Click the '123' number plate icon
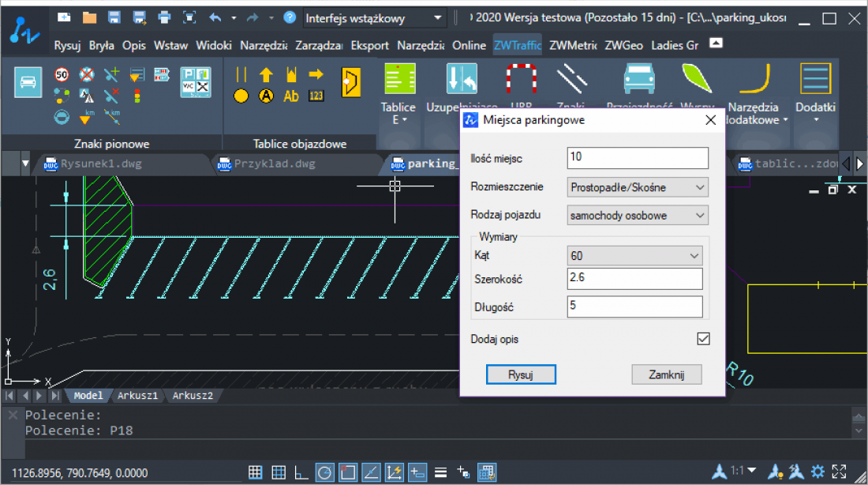This screenshot has height=485, width=868. (x=316, y=96)
